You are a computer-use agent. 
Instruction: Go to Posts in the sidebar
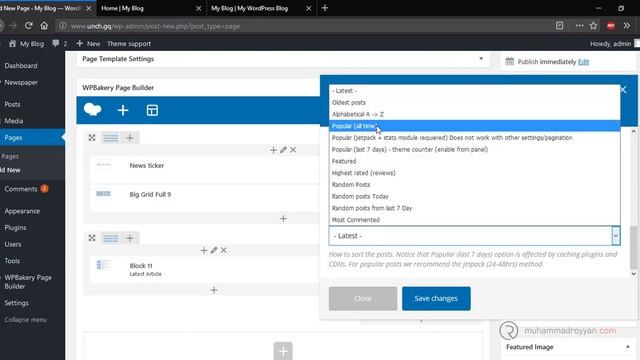tap(12, 104)
